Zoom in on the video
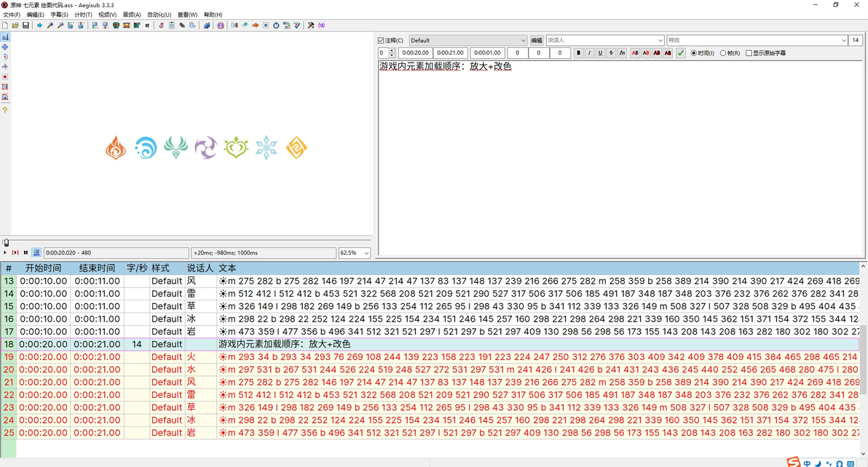 [x=50, y=25]
